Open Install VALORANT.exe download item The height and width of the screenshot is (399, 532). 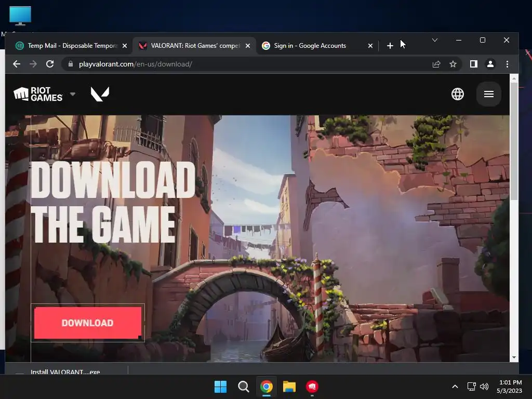pos(65,372)
